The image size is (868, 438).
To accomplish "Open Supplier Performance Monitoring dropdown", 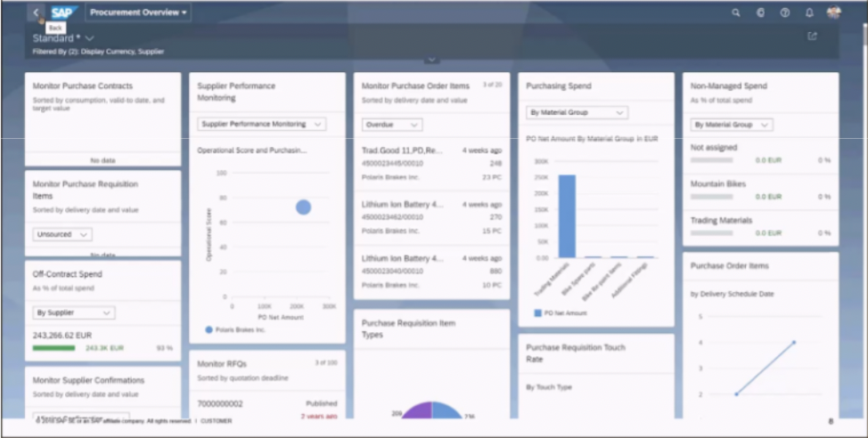I will [262, 124].
